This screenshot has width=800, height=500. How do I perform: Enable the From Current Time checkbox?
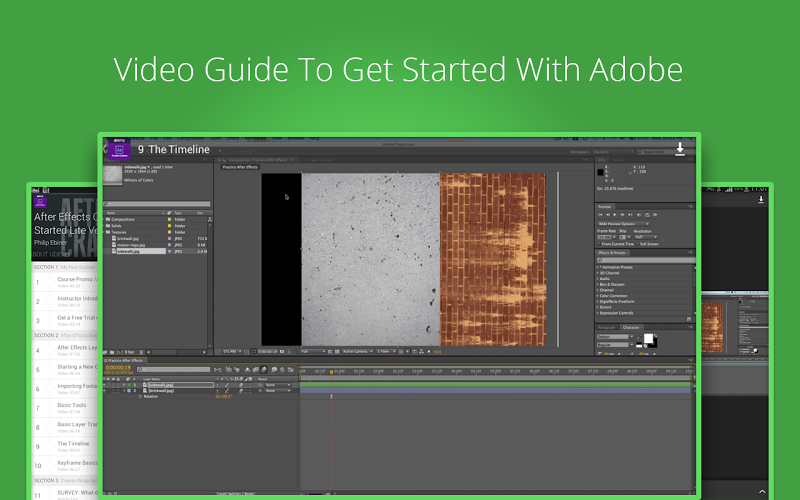click(x=598, y=243)
